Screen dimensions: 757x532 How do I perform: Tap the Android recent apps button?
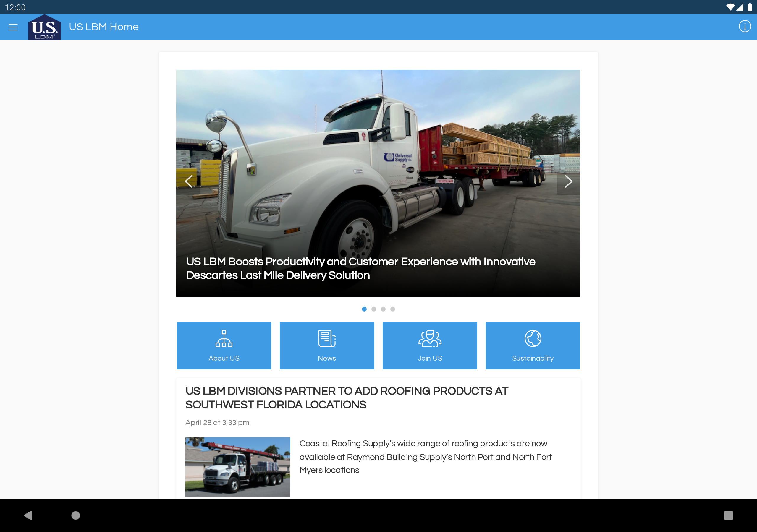(728, 515)
